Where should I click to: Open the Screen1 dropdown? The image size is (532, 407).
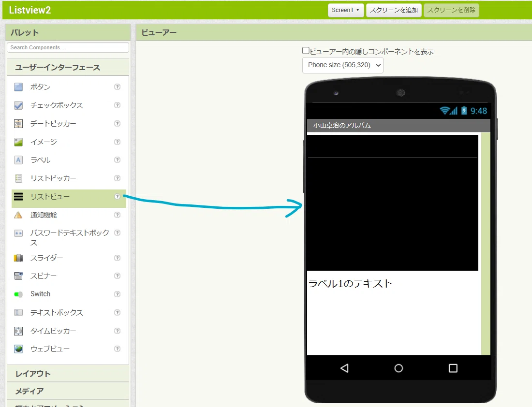[x=346, y=10]
